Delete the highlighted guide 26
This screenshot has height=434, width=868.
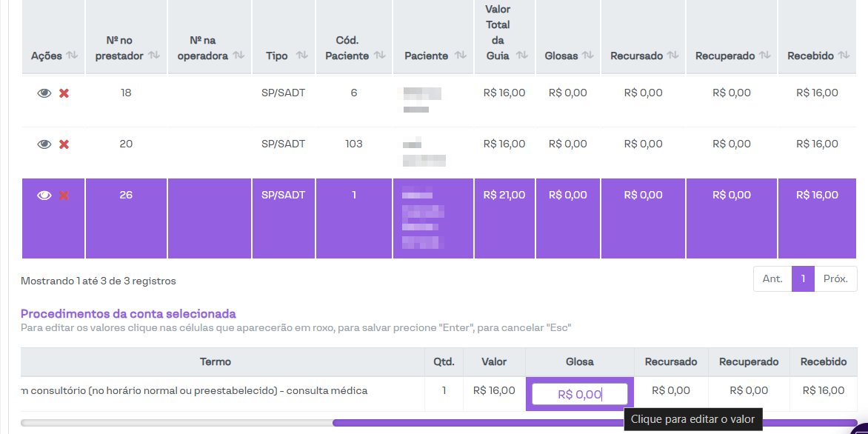(64, 196)
